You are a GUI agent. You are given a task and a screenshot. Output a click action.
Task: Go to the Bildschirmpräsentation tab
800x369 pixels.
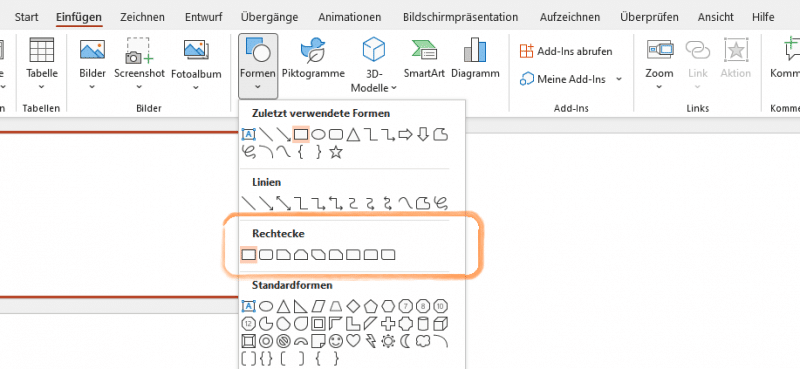pyautogui.click(x=460, y=17)
